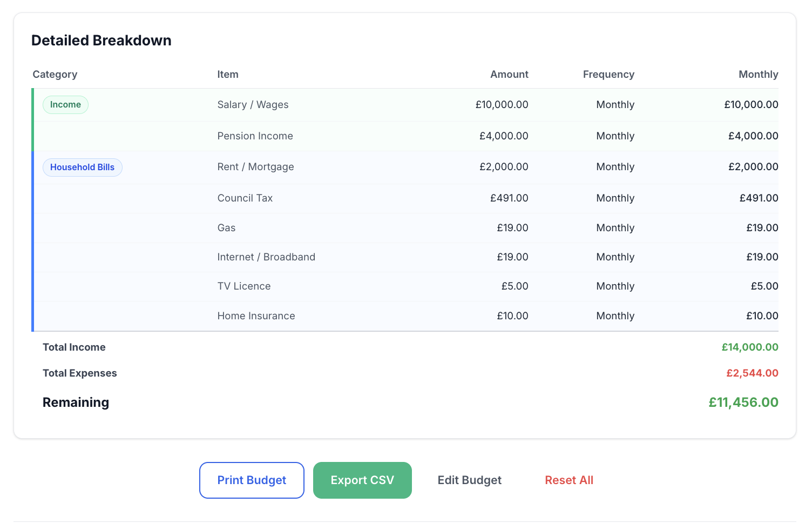Click the Remaining total £11,456.00

pos(743,403)
